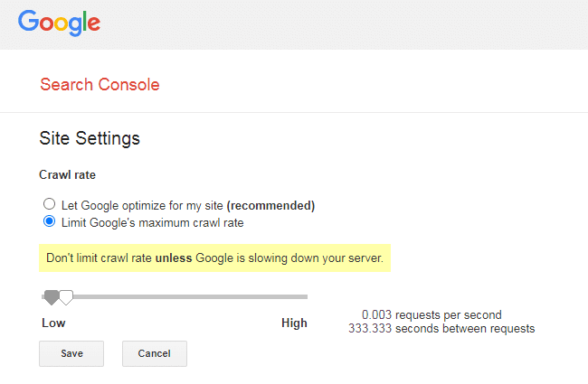588x384 pixels.
Task: Click the Google logo
Action: 59,23
